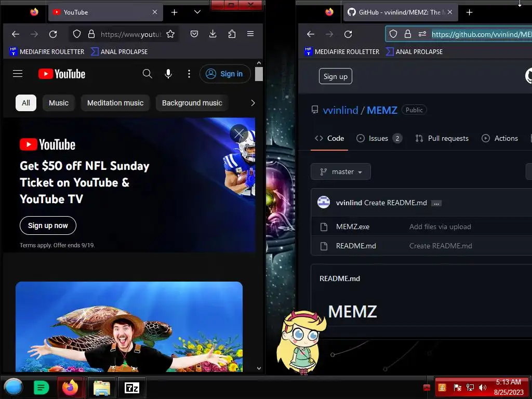Open Pocket save icon in YouTube window
532x399 pixels.
194,34
